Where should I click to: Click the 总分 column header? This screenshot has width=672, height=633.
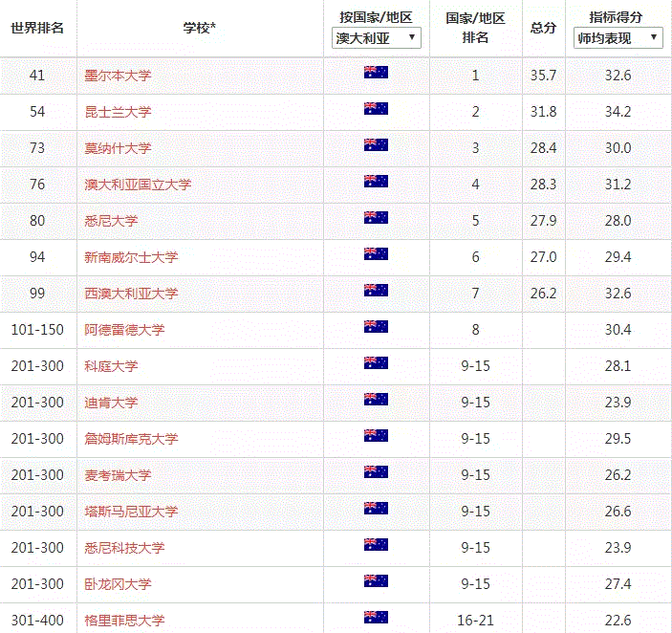click(543, 28)
